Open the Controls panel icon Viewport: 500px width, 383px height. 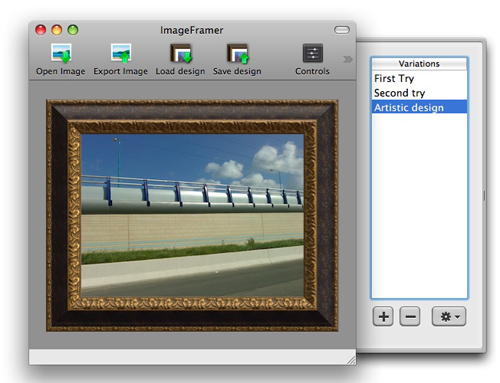coord(313,53)
